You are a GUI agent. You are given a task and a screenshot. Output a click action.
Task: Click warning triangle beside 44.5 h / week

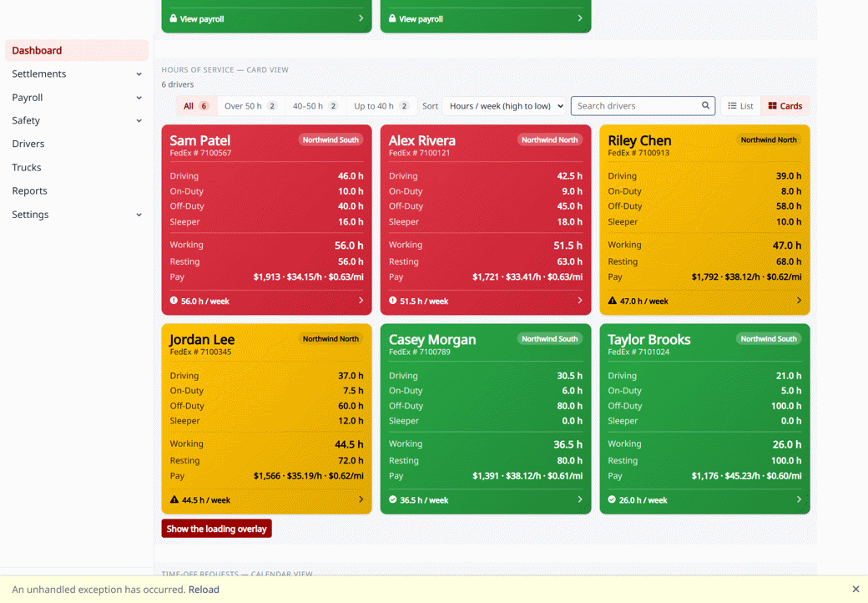[x=174, y=499]
